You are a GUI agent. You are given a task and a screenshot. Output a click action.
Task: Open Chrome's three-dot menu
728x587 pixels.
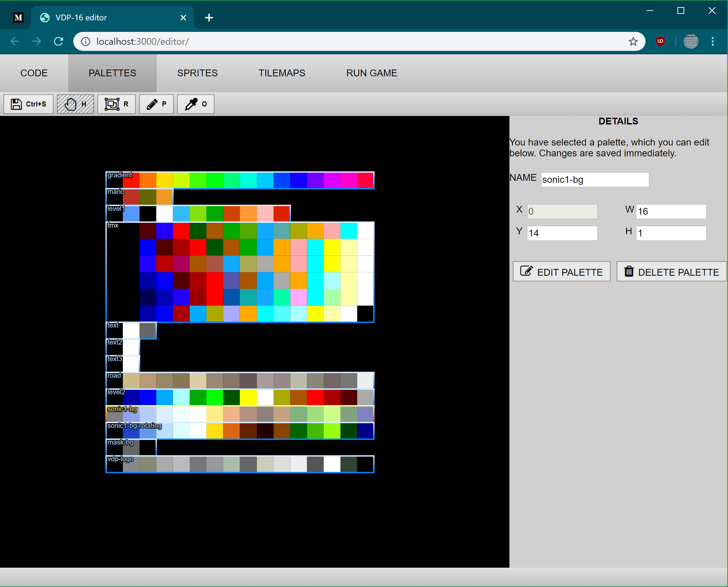coord(712,41)
